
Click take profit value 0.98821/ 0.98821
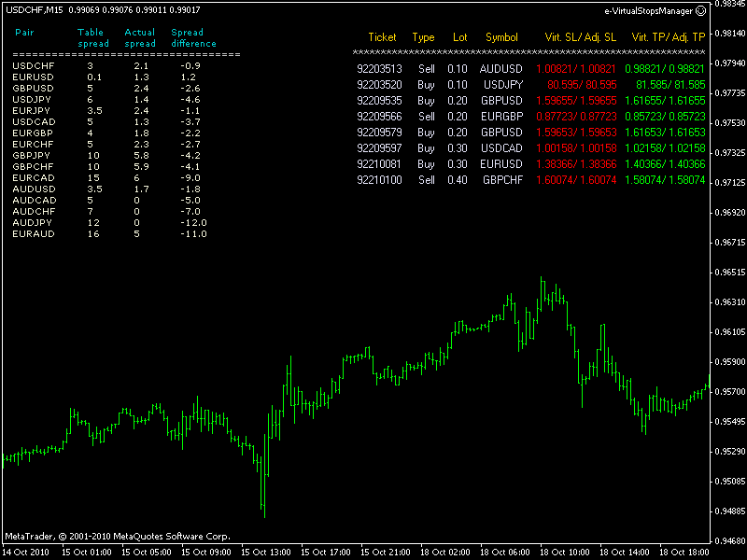tap(665, 69)
